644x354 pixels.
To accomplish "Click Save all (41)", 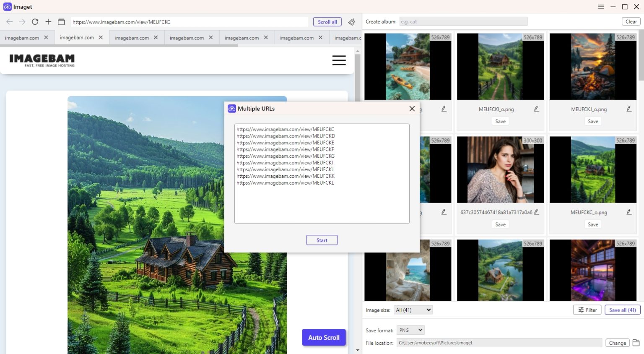I will 622,310.
